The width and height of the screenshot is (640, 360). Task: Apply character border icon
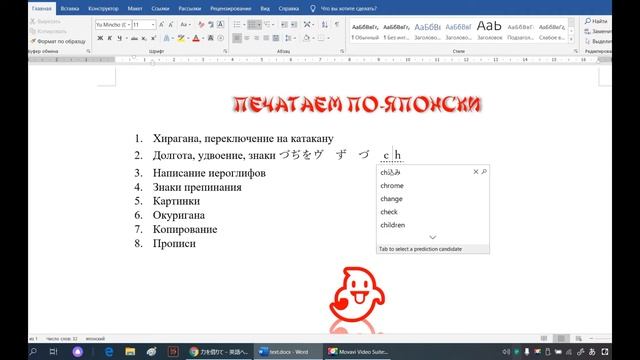(220, 24)
